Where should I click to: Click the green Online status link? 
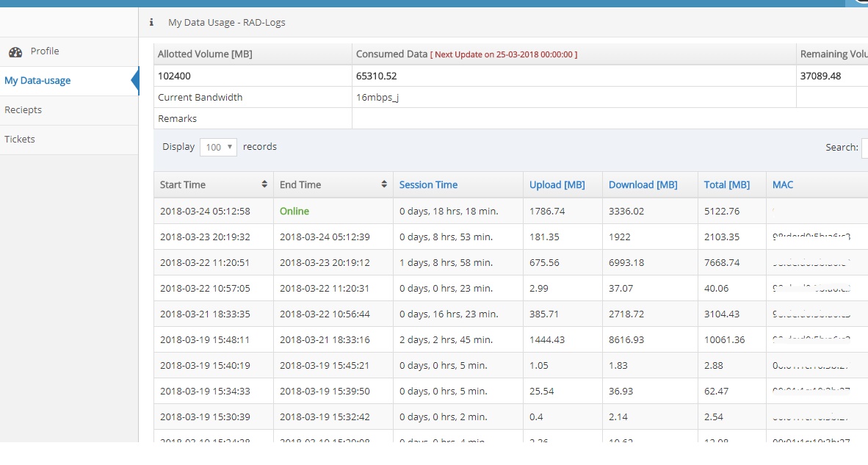click(x=294, y=211)
